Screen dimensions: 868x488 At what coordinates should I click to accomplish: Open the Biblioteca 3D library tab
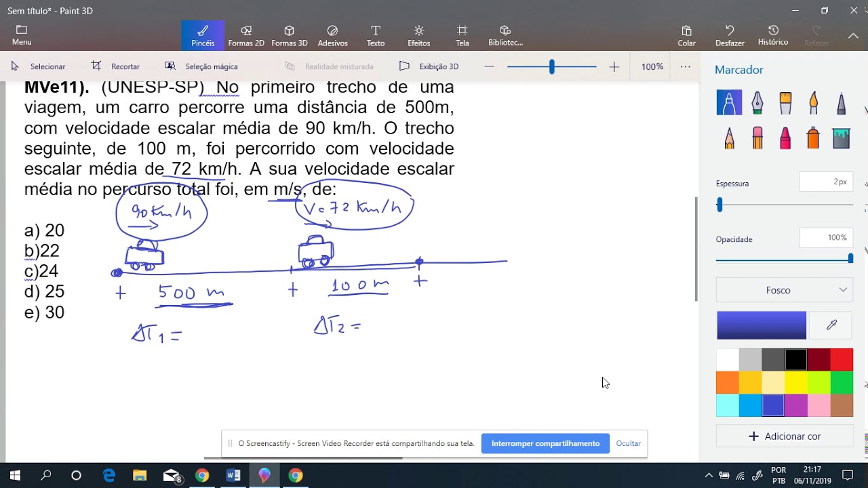pyautogui.click(x=506, y=36)
